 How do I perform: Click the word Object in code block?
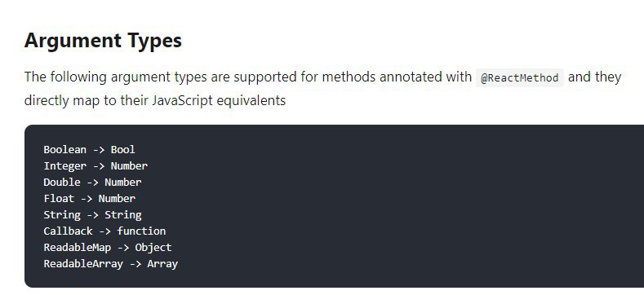(x=153, y=248)
